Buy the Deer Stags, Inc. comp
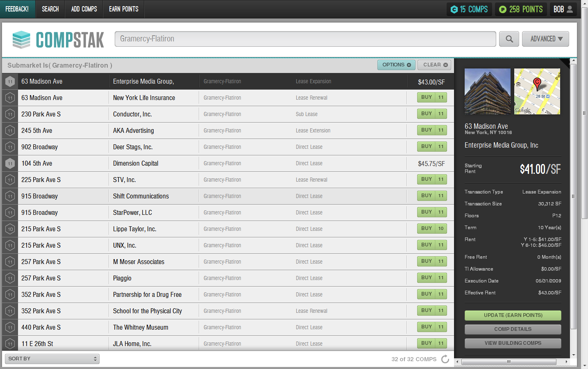The height and width of the screenshot is (369, 588). point(432,147)
